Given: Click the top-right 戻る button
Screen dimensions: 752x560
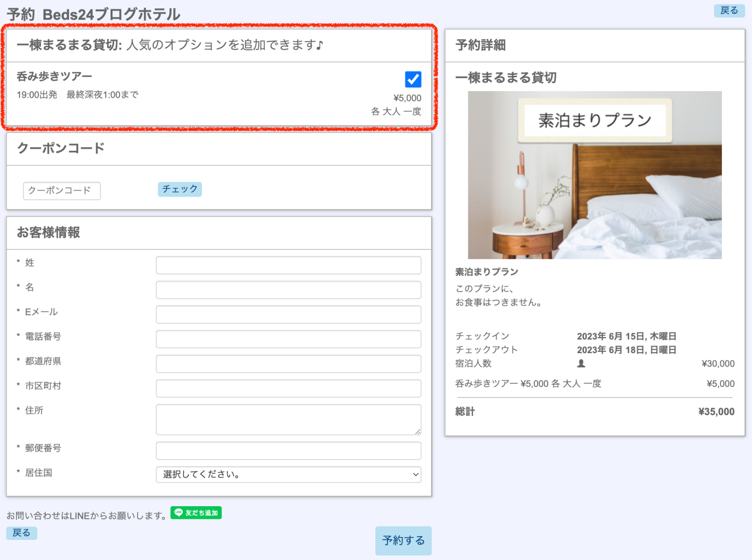Looking at the screenshot, I should click(729, 11).
